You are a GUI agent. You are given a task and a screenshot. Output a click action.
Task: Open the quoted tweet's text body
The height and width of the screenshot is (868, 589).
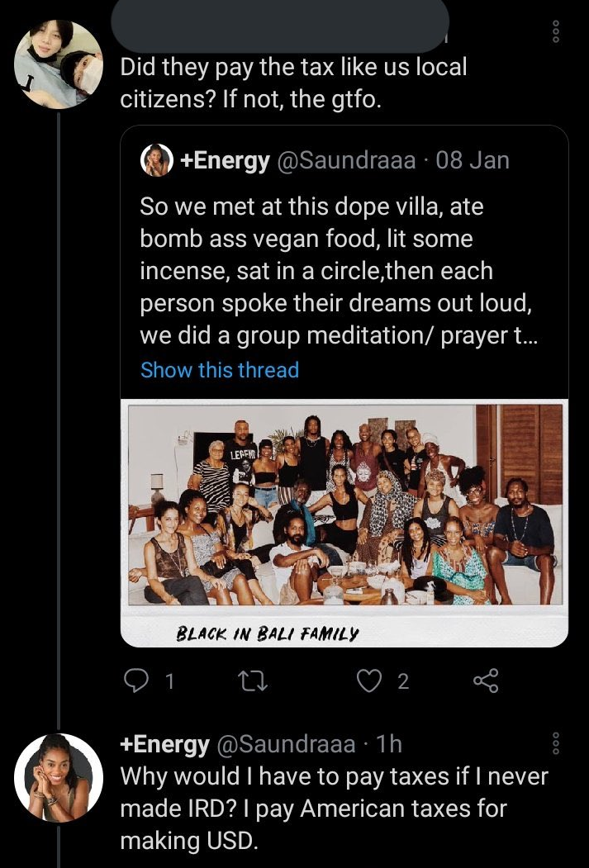(338, 271)
